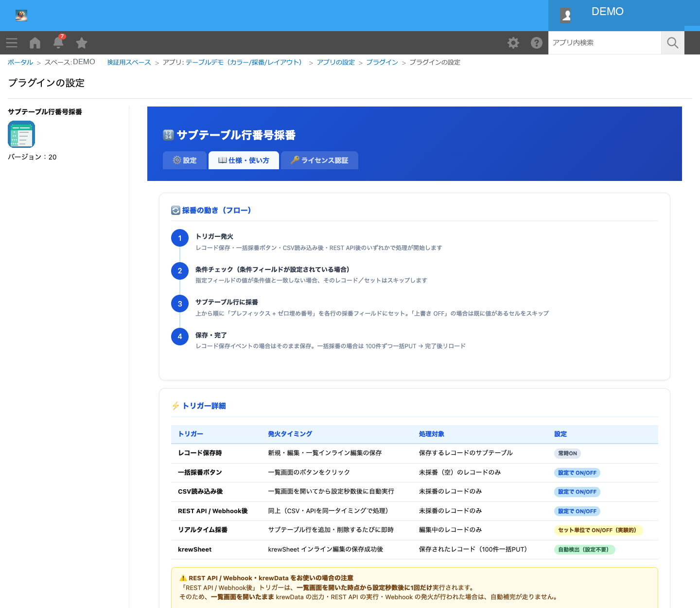Click the sub-table numbering plugin icon

(x=21, y=134)
